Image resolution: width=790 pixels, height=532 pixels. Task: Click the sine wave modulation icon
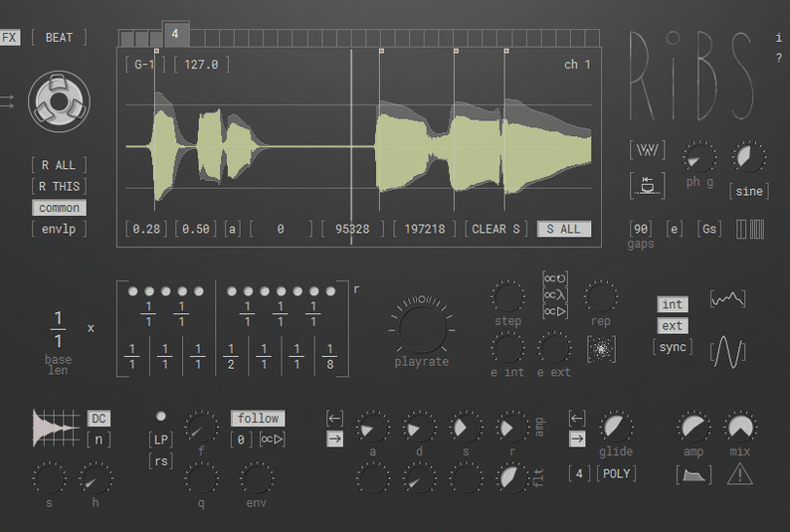[727, 351]
